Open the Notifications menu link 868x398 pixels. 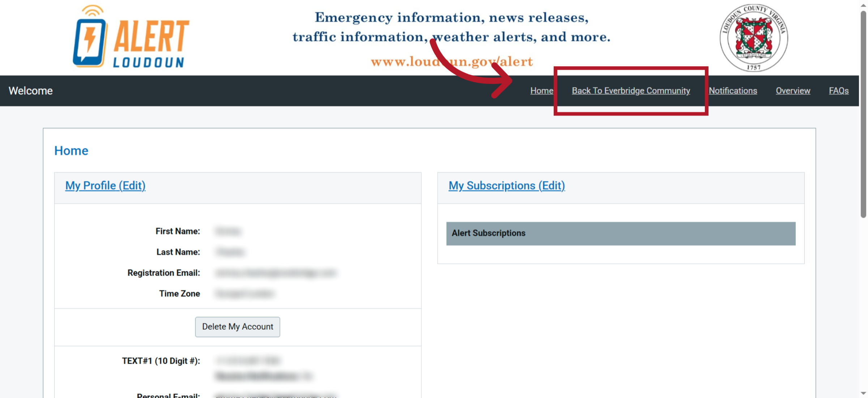click(x=733, y=91)
